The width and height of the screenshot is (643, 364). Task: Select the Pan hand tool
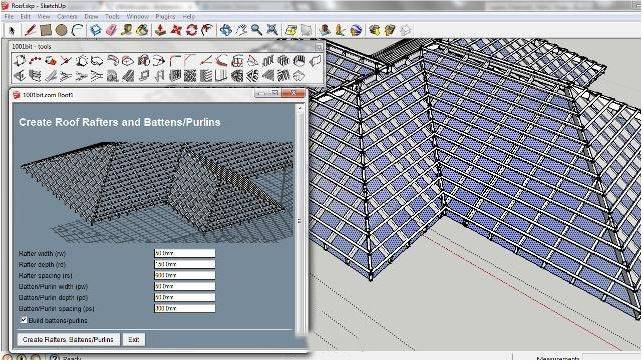click(x=241, y=30)
